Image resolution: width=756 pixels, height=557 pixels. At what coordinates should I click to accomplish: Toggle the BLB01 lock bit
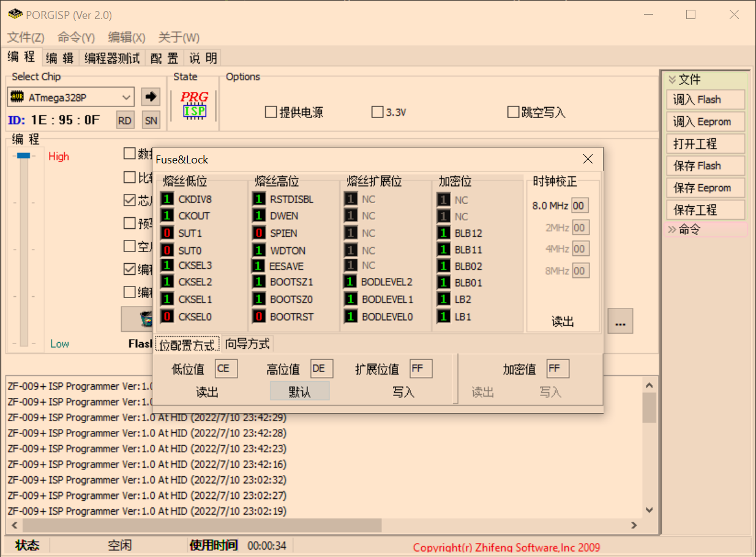[x=444, y=283]
